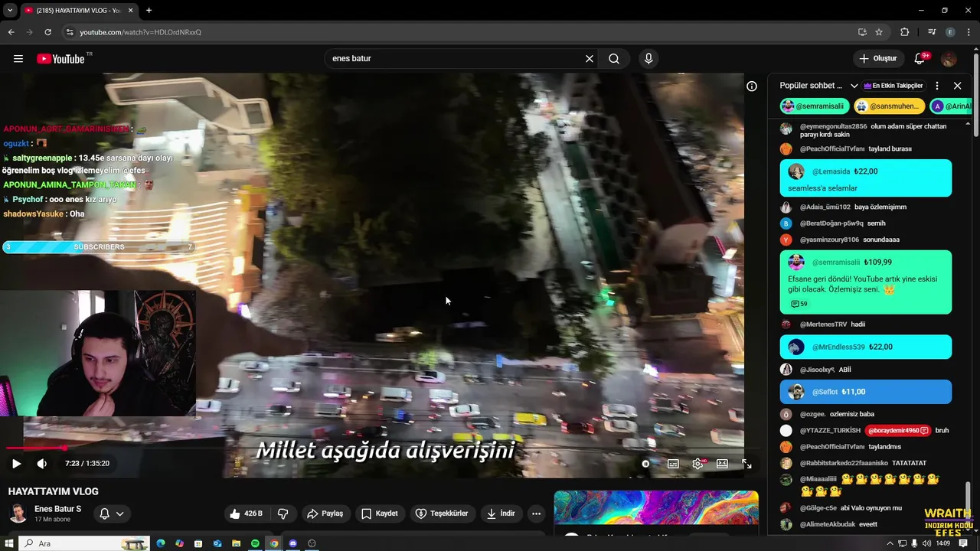Click the @borayedemir4960 mention badge
Screen dimensions: 980x551
click(898, 431)
